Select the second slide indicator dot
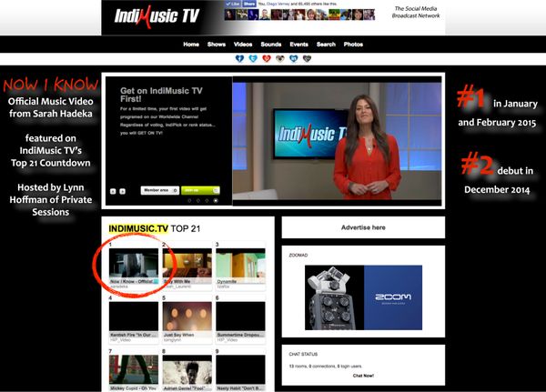Viewport: 546px width, 392px height. click(x=198, y=200)
